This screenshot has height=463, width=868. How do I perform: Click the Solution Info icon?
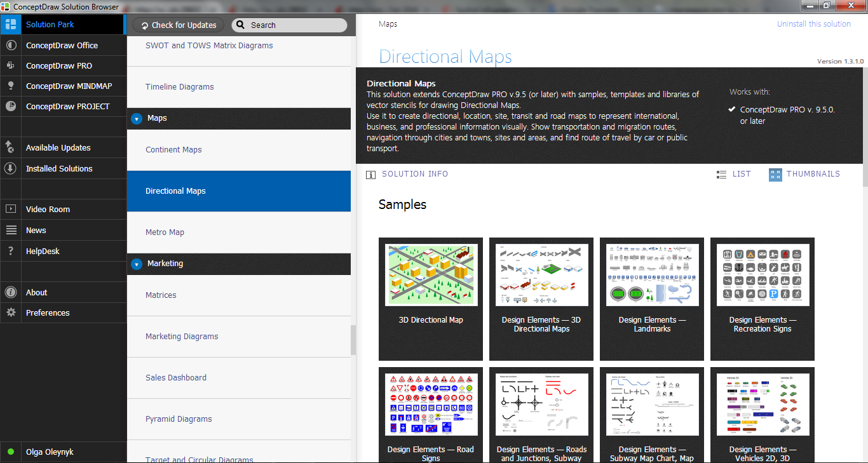(x=371, y=175)
